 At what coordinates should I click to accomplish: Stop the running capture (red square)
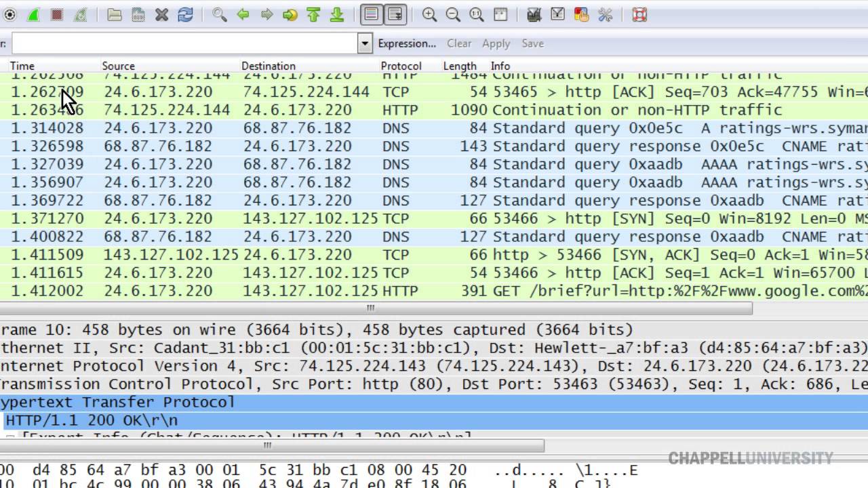point(56,14)
